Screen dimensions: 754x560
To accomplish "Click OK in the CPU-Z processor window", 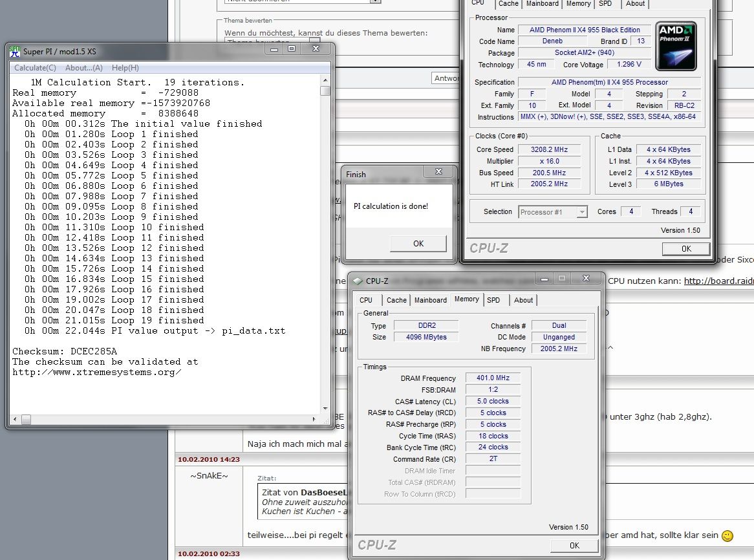I will click(x=686, y=248).
